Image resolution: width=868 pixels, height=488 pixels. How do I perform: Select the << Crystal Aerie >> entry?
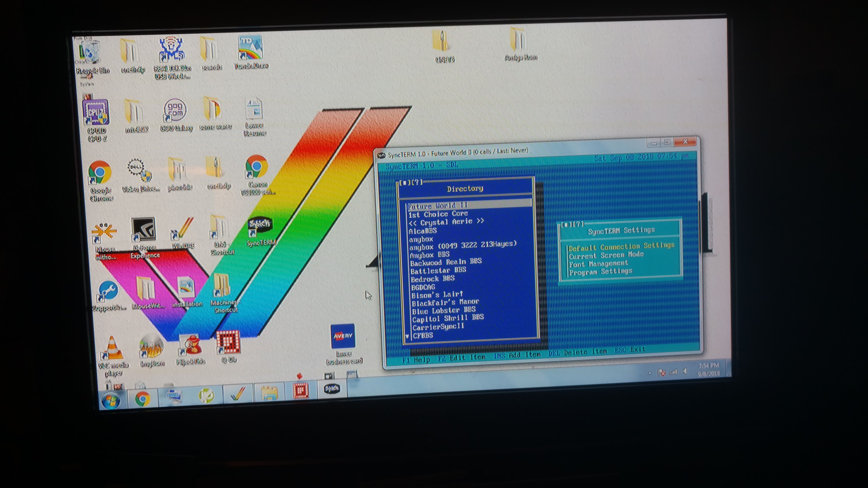pyautogui.click(x=446, y=222)
